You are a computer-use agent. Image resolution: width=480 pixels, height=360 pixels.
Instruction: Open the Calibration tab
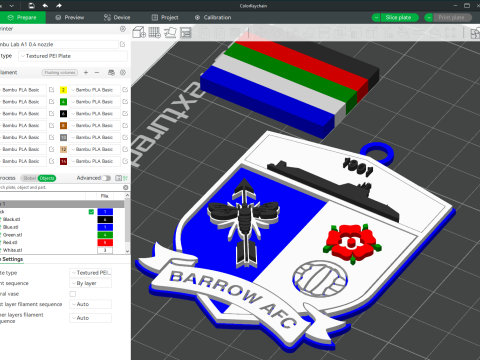click(x=213, y=17)
